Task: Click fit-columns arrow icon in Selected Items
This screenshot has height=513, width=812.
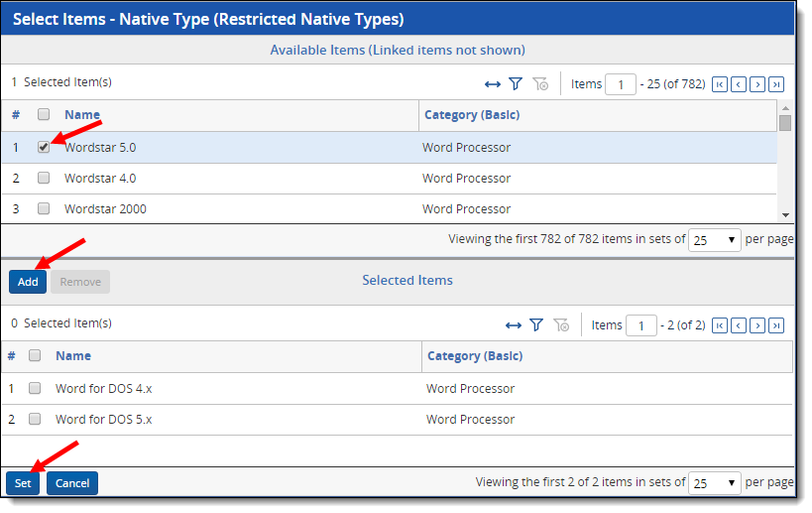Action: pyautogui.click(x=513, y=325)
